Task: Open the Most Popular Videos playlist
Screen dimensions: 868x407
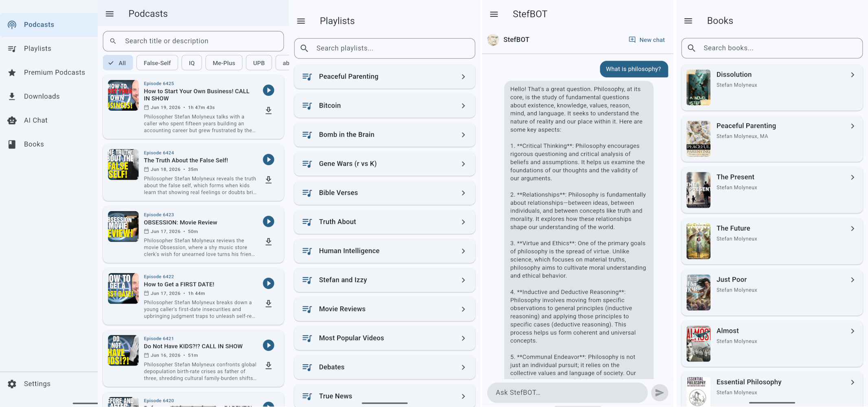Action: 385,338
